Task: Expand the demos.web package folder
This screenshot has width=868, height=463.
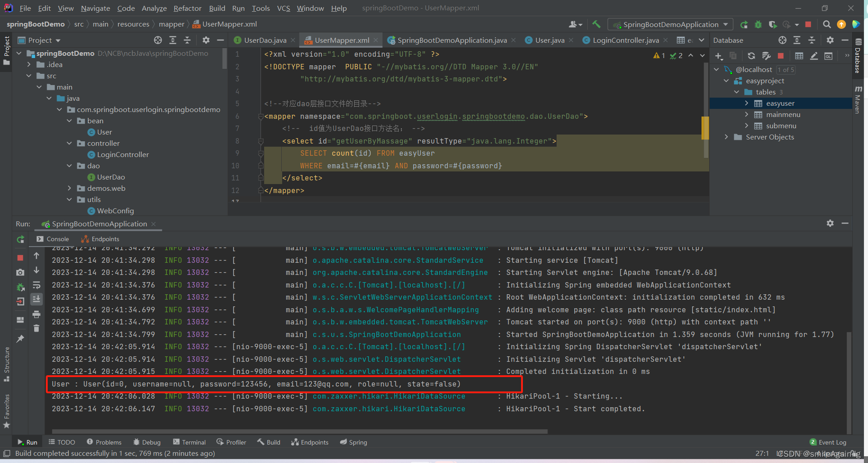Action: point(69,188)
